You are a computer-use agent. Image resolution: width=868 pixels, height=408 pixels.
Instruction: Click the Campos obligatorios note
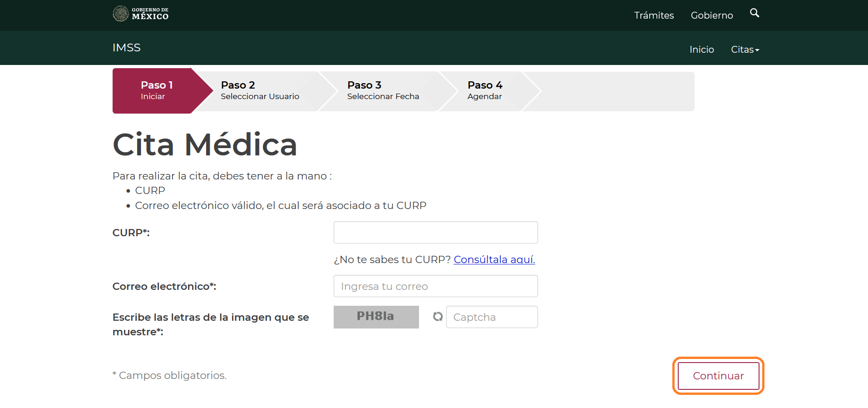tap(170, 375)
